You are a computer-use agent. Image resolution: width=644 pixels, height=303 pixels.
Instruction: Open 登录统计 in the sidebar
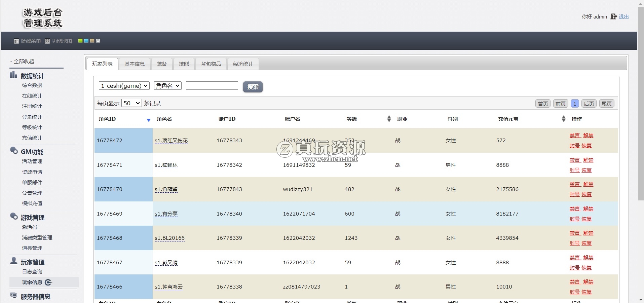coord(32,117)
